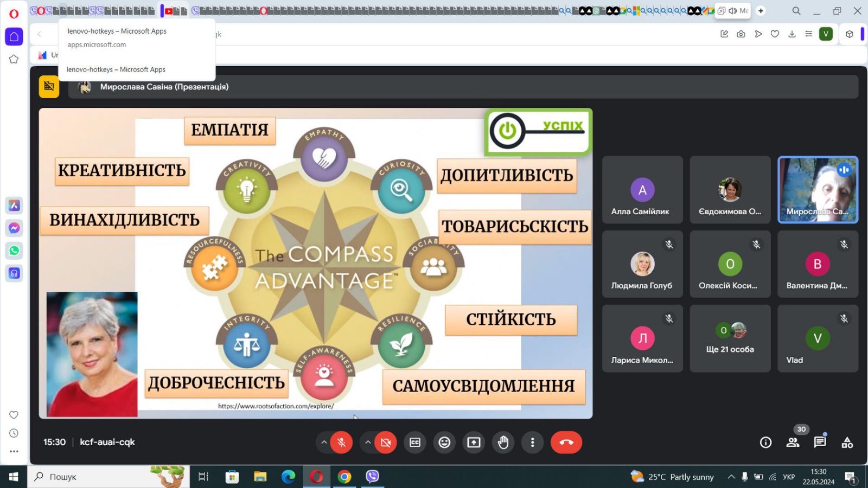Send a reaction with emoji button
The width and height of the screenshot is (868, 488).
pyautogui.click(x=444, y=442)
